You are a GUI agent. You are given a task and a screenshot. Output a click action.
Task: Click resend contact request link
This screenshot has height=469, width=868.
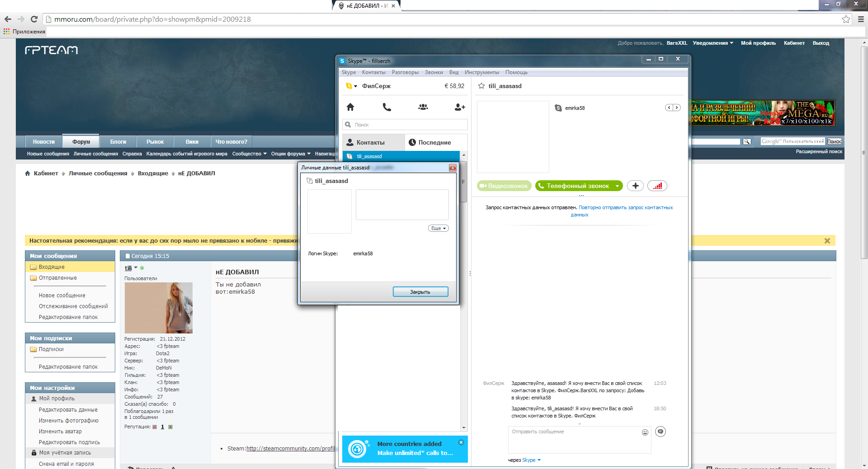pyautogui.click(x=625, y=211)
